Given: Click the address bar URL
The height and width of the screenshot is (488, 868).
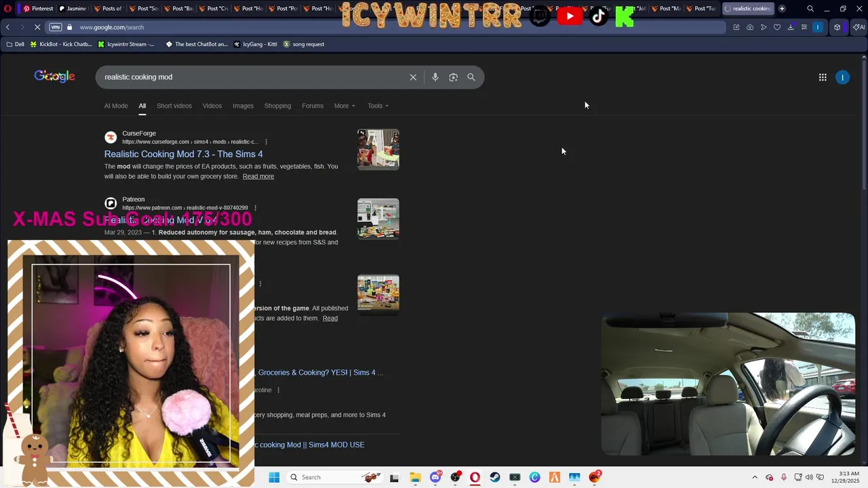Looking at the screenshot, I should pyautogui.click(x=111, y=27).
